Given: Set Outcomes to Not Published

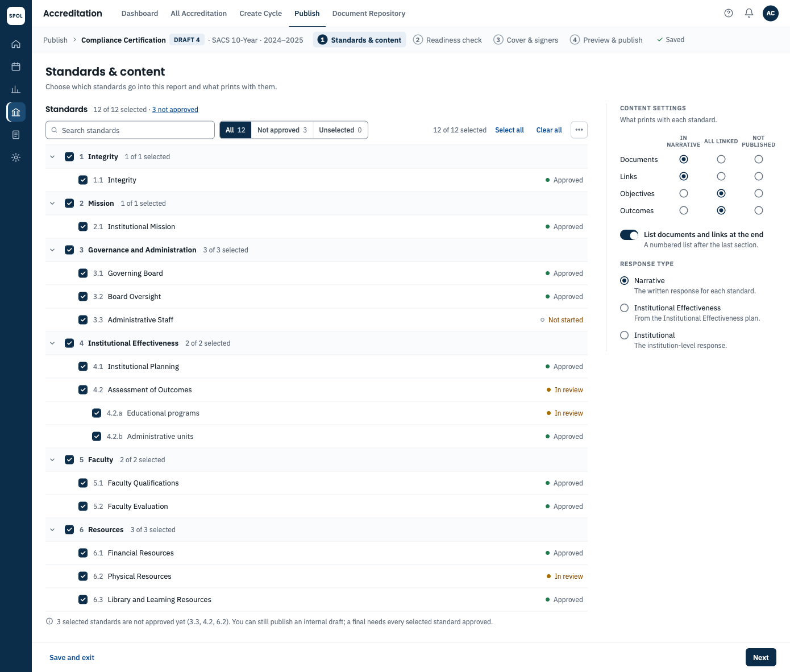Looking at the screenshot, I should (759, 210).
